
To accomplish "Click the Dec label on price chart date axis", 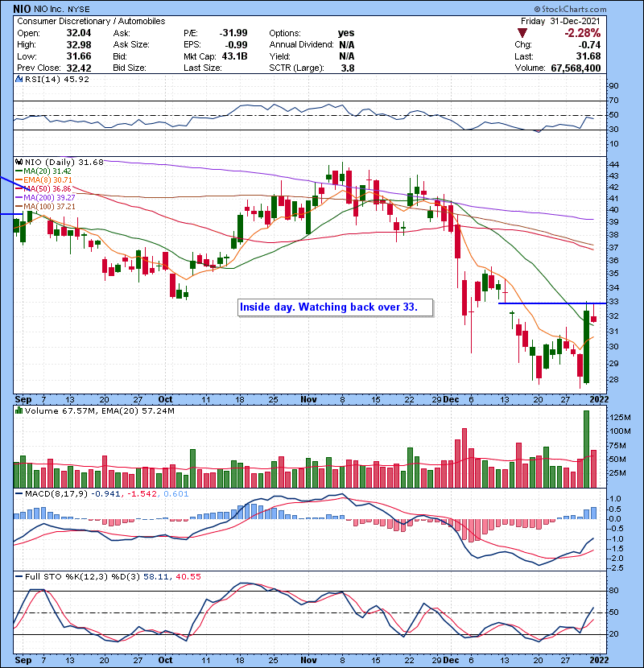I will pos(451,400).
